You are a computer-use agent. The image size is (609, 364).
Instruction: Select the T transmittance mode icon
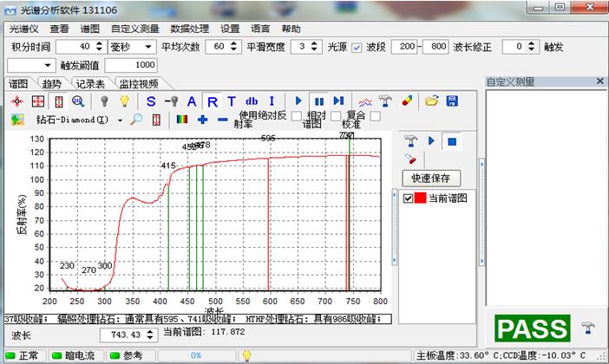(231, 101)
